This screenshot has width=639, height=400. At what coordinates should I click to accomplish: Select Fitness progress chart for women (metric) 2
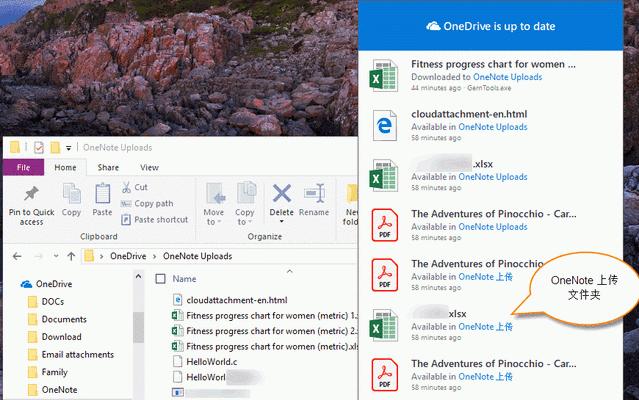pyautogui.click(x=272, y=331)
